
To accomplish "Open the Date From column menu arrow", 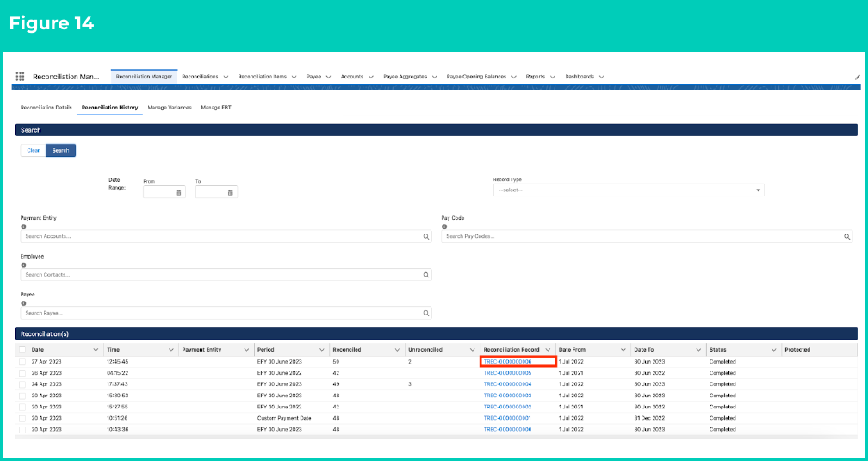I will 623,350.
